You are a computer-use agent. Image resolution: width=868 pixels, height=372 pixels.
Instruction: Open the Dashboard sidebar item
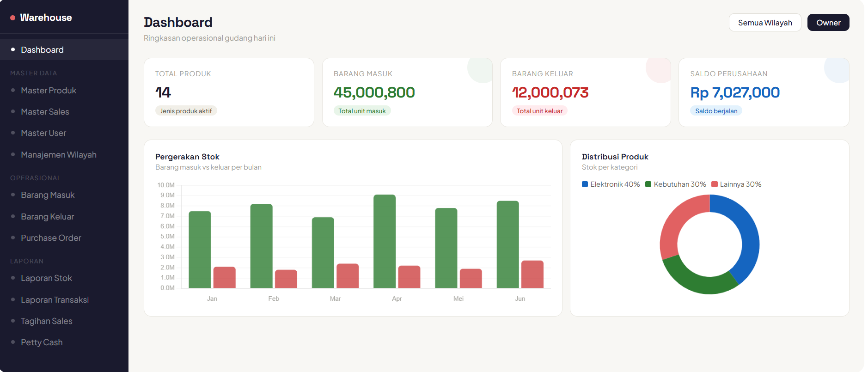click(x=42, y=50)
